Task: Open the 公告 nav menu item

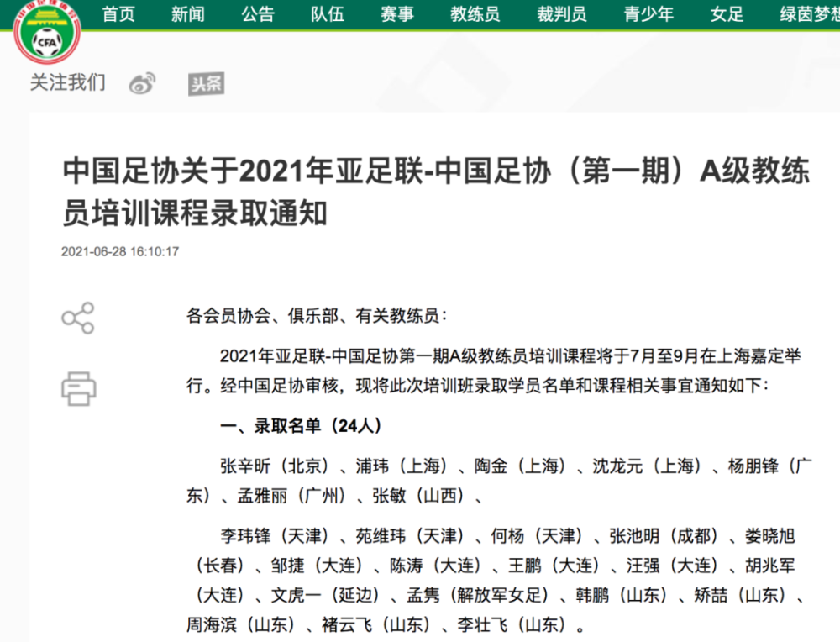Action: [x=258, y=14]
